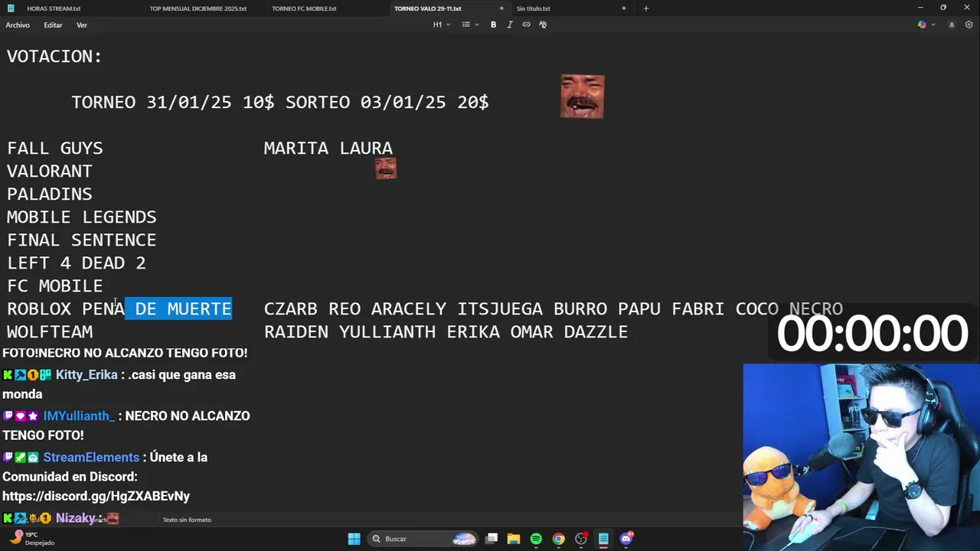The height and width of the screenshot is (551, 980).
Task: Click the LEFT 4 DEAD 2 line
Action: click(x=77, y=263)
